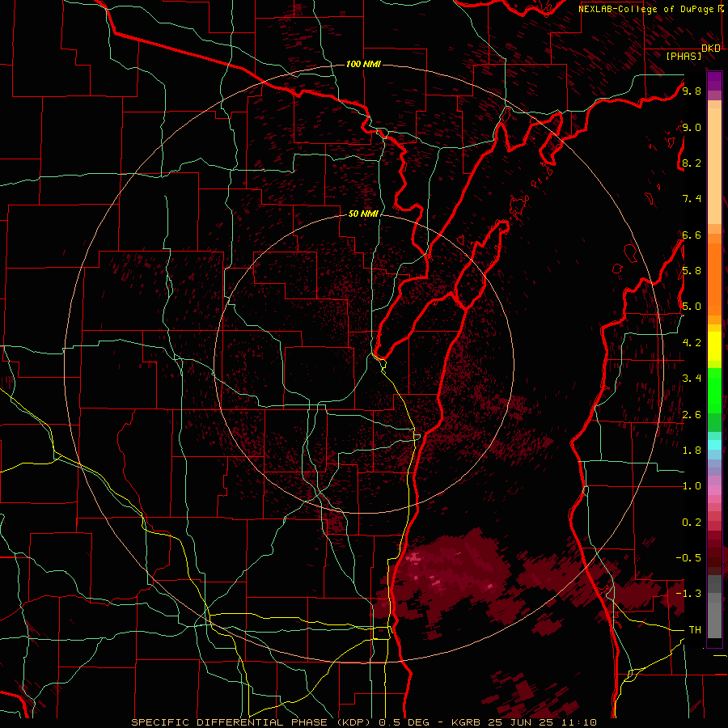Select the 5.0 legend value
Screen dimensions: 728x728
692,307
